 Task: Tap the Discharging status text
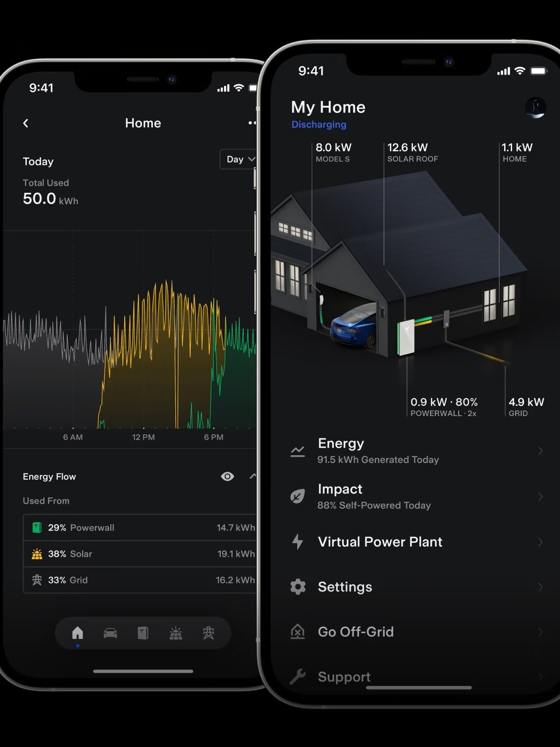(x=319, y=124)
